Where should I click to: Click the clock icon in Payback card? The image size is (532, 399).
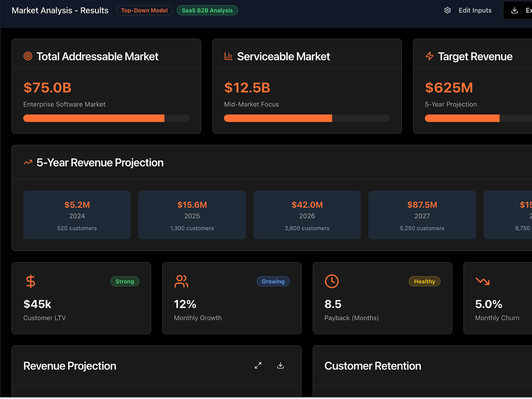click(x=332, y=282)
